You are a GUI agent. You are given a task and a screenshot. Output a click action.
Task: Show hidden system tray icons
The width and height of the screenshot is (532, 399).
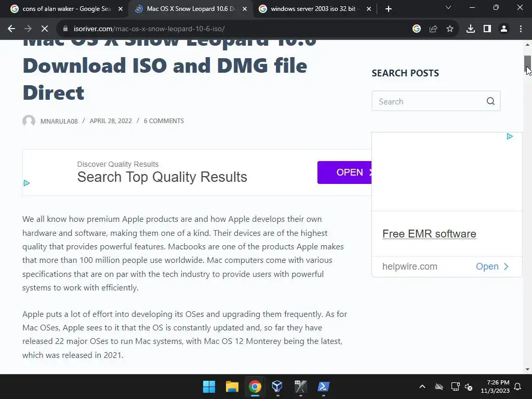click(x=422, y=387)
